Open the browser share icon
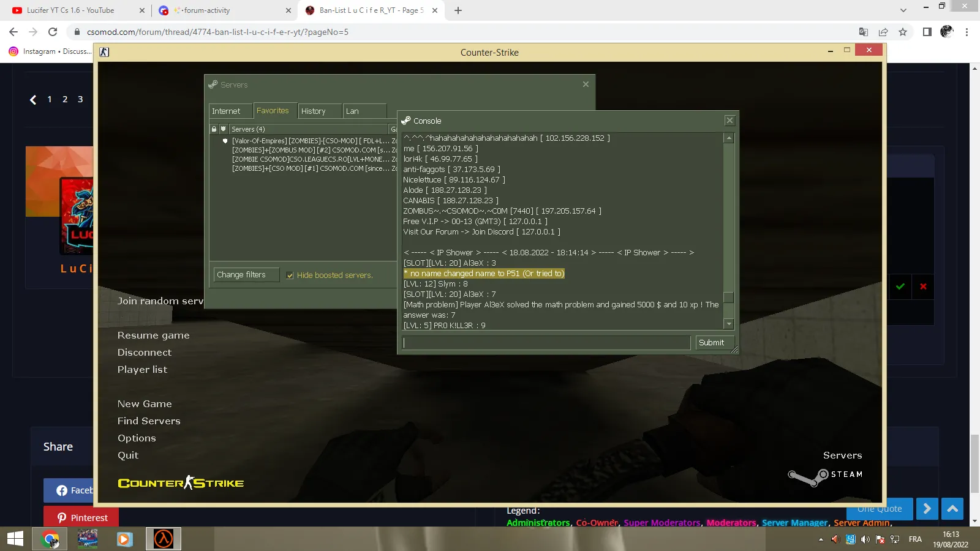This screenshot has width=980, height=551. tap(883, 32)
